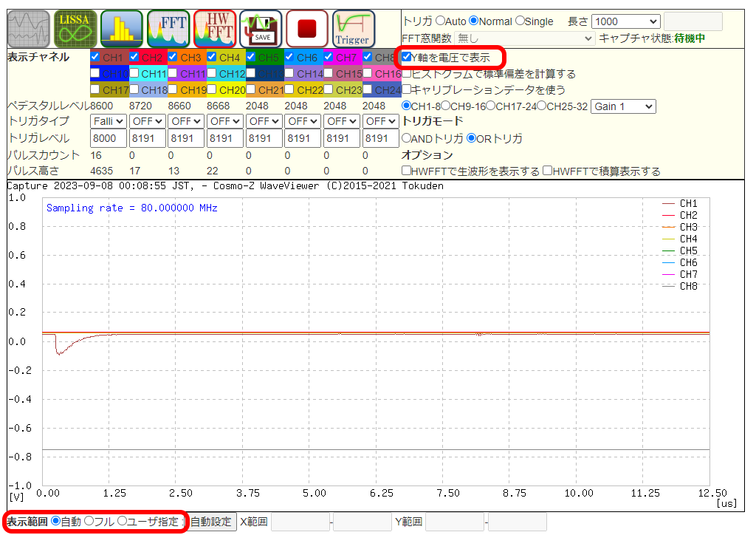Open the LISSA Lissajous view
This screenshot has width=756, height=535.
pos(75,29)
